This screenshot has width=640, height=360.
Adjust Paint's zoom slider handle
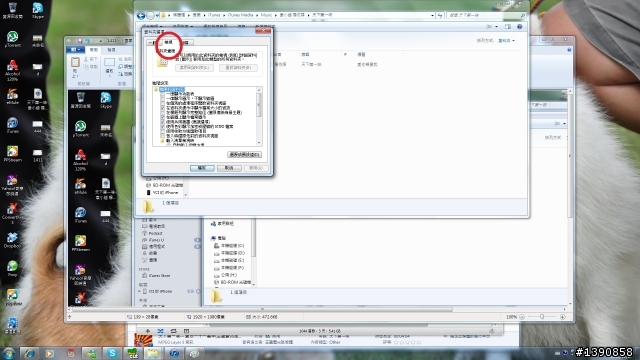pos(542,317)
